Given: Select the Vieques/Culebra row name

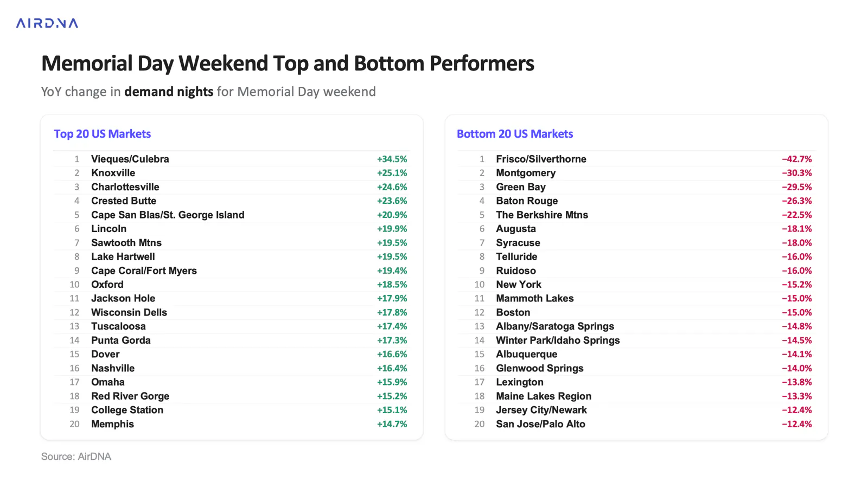Looking at the screenshot, I should pyautogui.click(x=130, y=159).
